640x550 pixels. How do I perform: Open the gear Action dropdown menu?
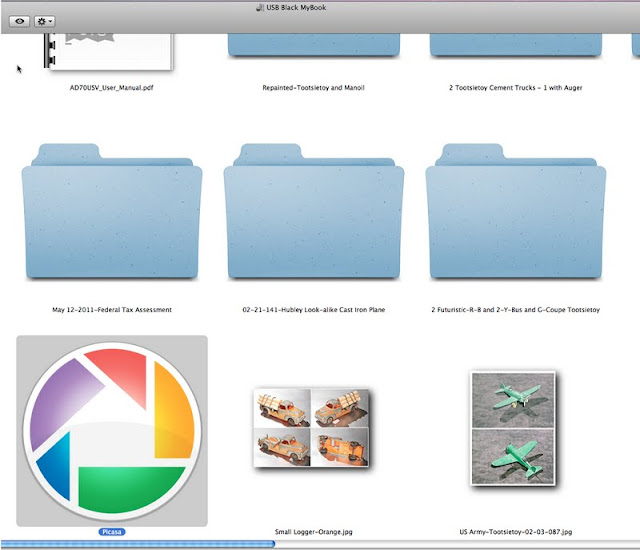click(x=44, y=21)
